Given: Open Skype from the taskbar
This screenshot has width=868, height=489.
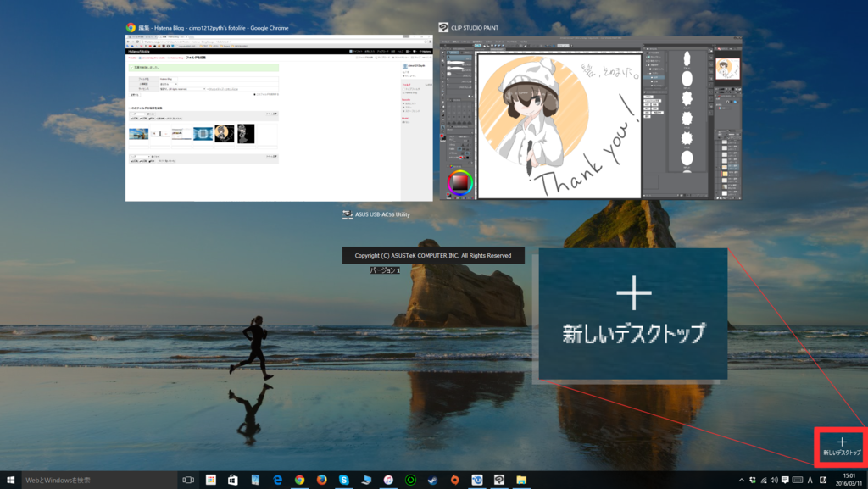Looking at the screenshot, I should click(x=344, y=480).
